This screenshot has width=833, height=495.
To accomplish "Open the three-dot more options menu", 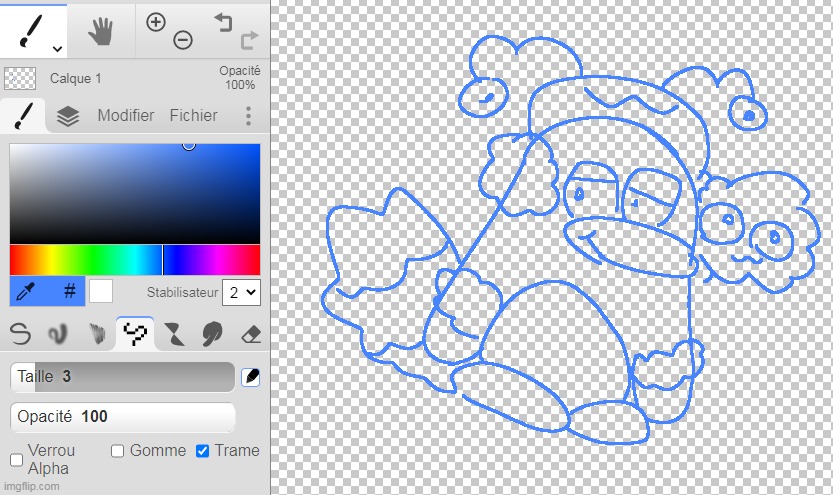I will (248, 116).
